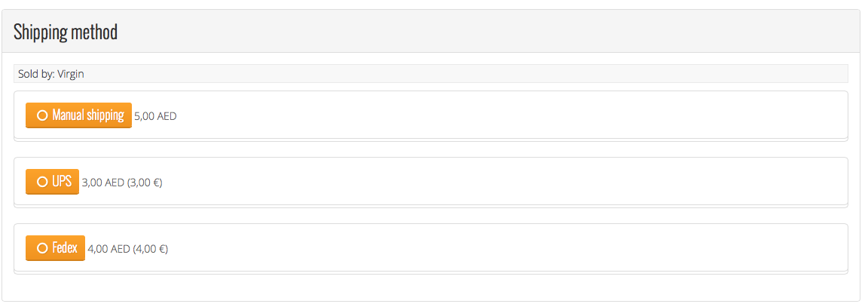Select the Manual shipping radio circle

(42, 115)
